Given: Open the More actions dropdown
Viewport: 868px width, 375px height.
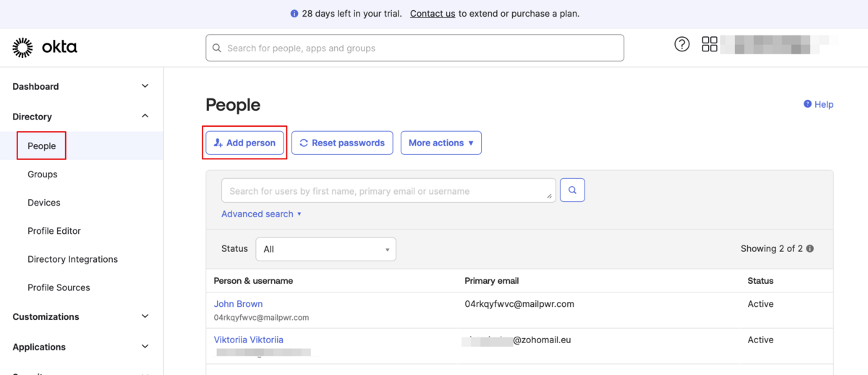Looking at the screenshot, I should (441, 143).
